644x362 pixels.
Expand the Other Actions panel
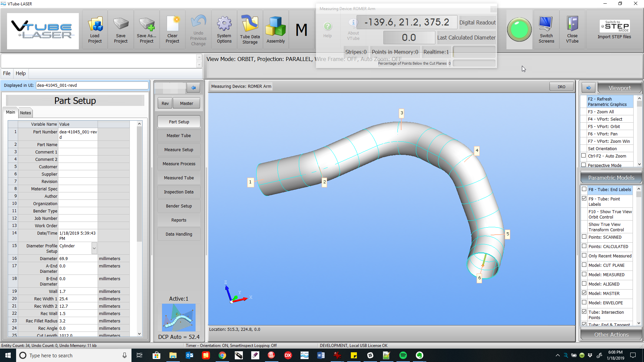point(611,335)
